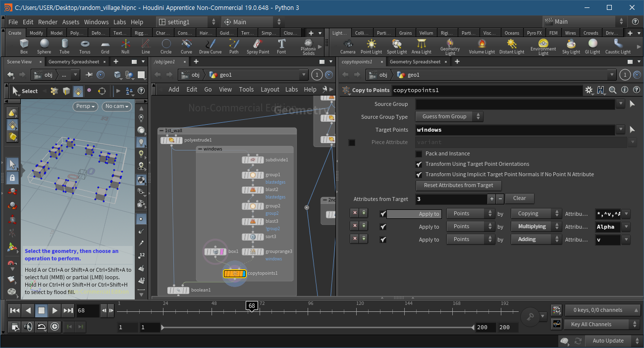Select the Circle shelf tool
Screen dimensions: 644x348
pyautogui.click(x=166, y=47)
